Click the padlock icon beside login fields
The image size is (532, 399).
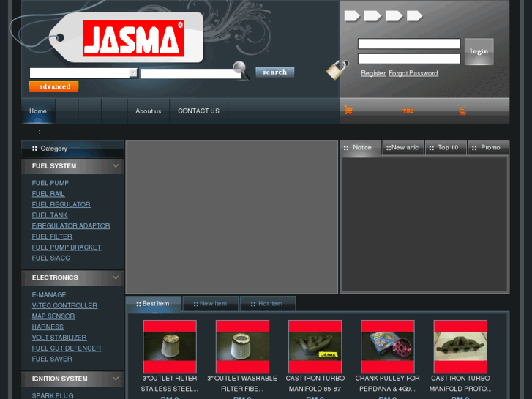coord(337,70)
